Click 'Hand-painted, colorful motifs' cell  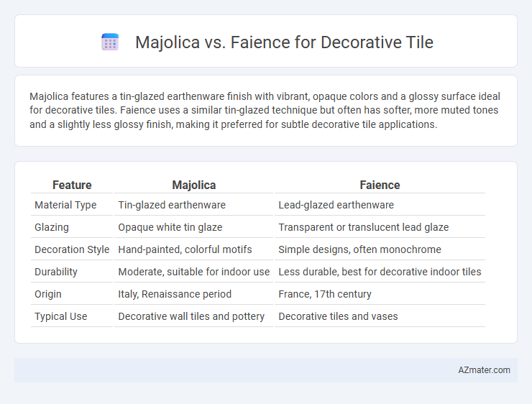tap(193, 249)
